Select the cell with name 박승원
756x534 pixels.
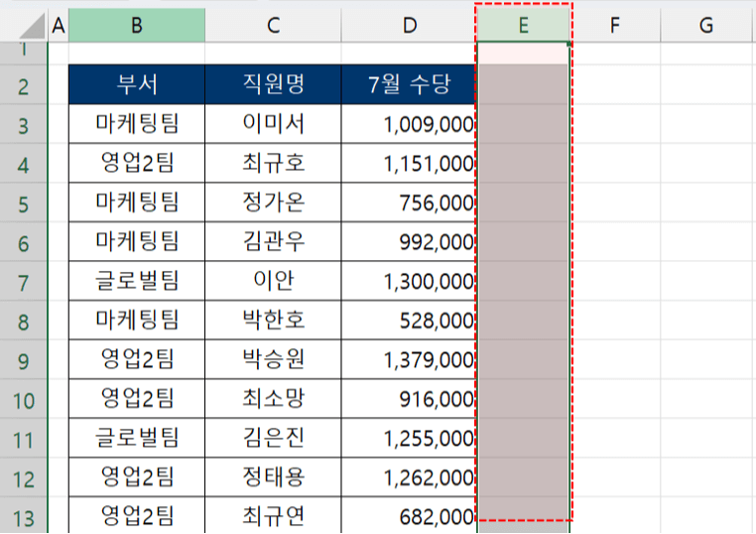273,360
